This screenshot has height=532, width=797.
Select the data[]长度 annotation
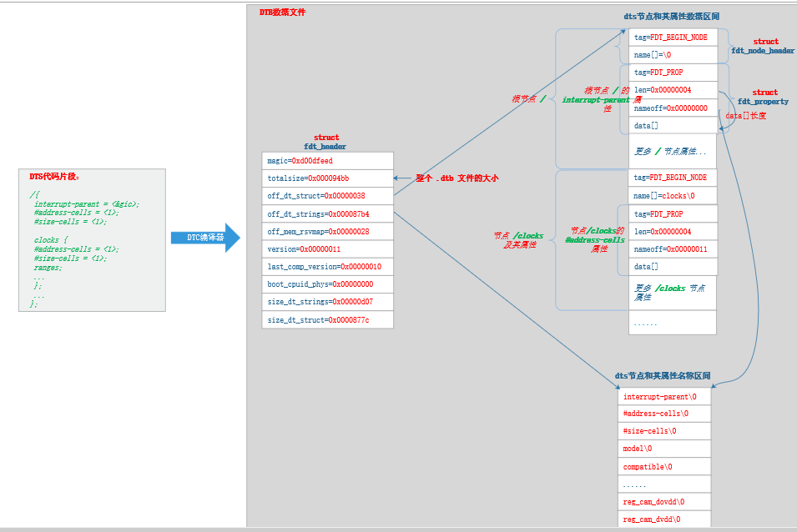click(x=745, y=116)
